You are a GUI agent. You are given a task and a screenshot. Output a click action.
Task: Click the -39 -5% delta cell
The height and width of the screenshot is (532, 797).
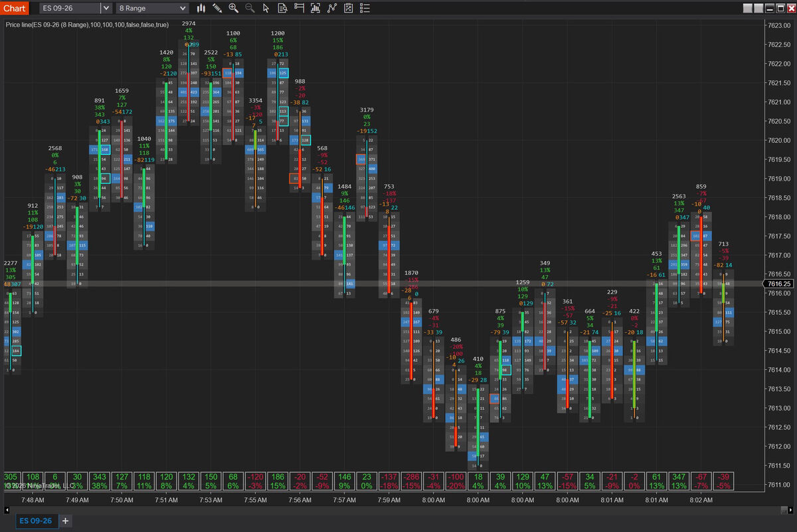point(723,481)
